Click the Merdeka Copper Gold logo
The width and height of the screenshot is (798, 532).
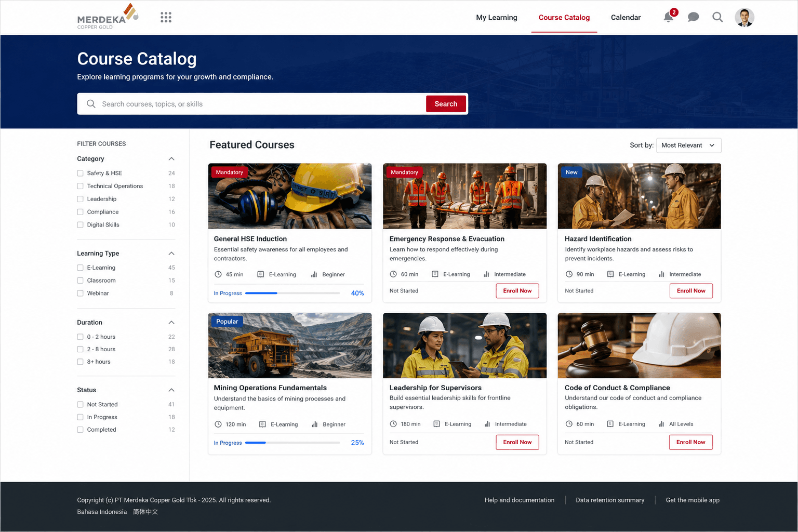tap(108, 17)
